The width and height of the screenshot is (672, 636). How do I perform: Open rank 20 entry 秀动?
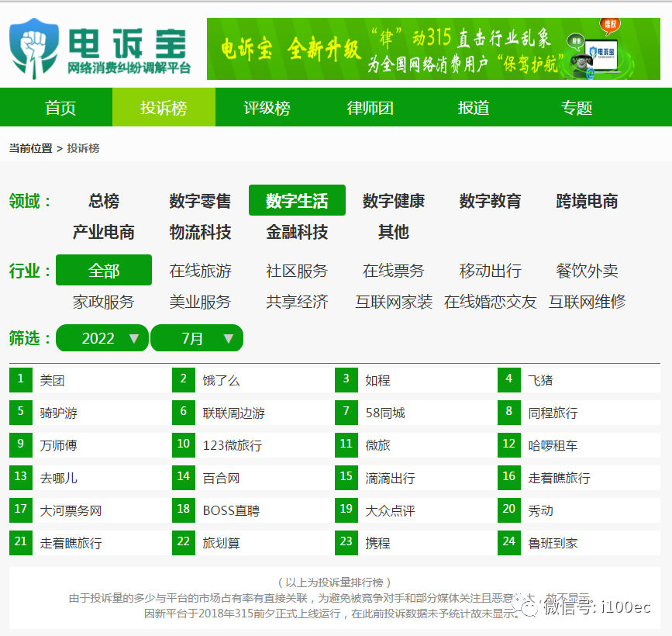tap(540, 511)
